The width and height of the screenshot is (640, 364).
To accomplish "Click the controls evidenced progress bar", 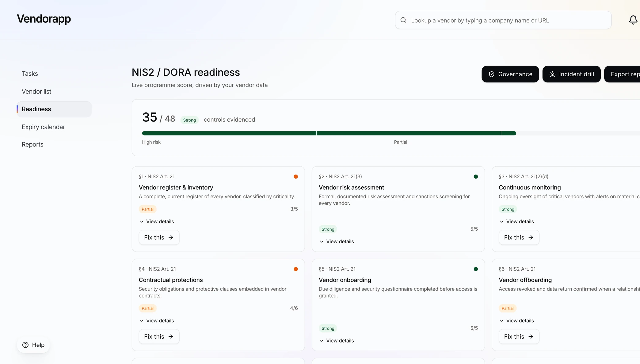I will tap(391, 133).
